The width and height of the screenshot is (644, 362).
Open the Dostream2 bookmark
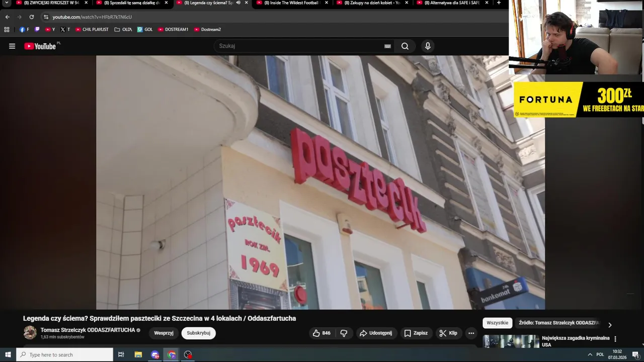click(207, 30)
